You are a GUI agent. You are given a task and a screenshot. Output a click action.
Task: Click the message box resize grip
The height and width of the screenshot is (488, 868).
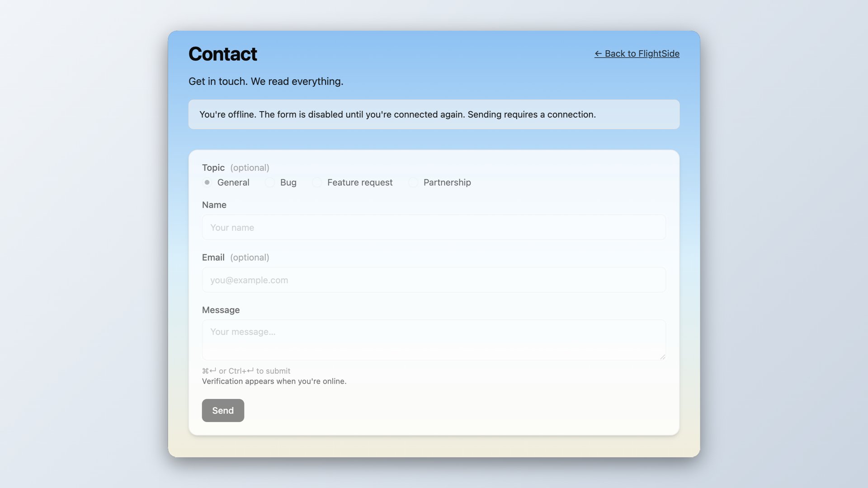[x=663, y=357]
